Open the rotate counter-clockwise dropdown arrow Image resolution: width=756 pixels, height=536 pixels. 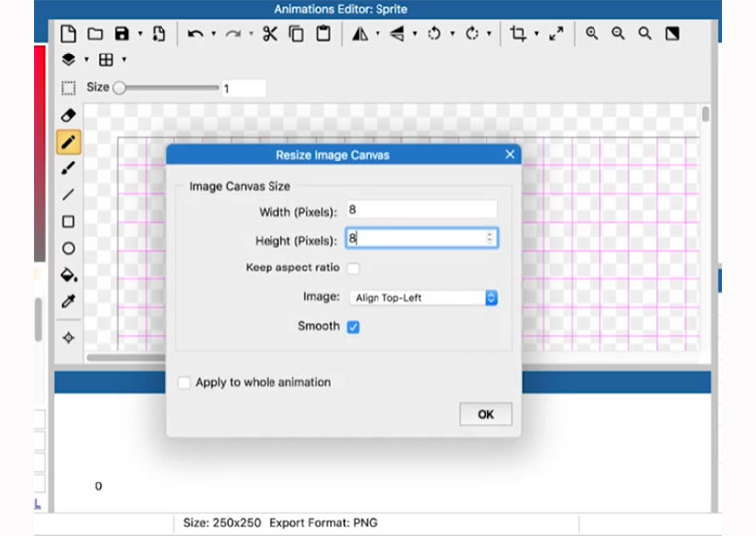point(452,34)
